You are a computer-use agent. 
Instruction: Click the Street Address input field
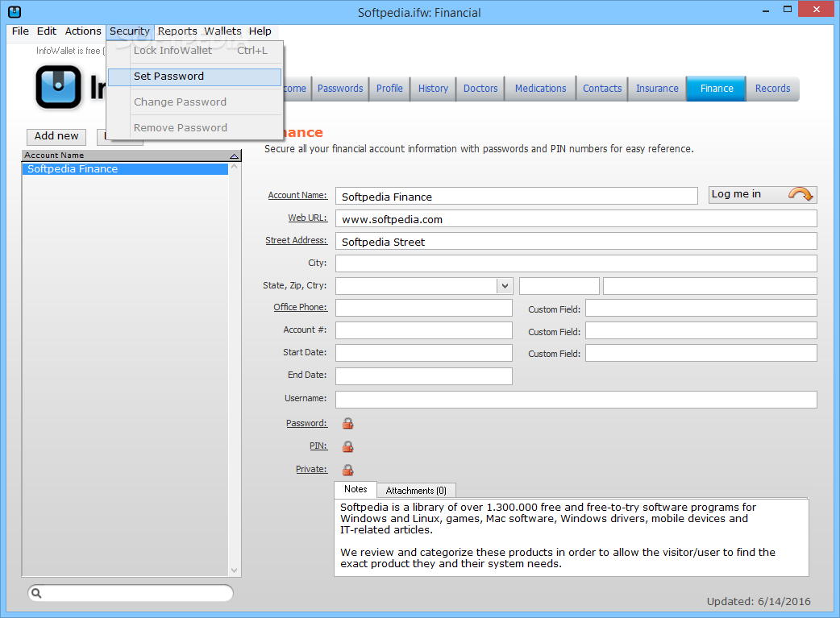(x=576, y=241)
